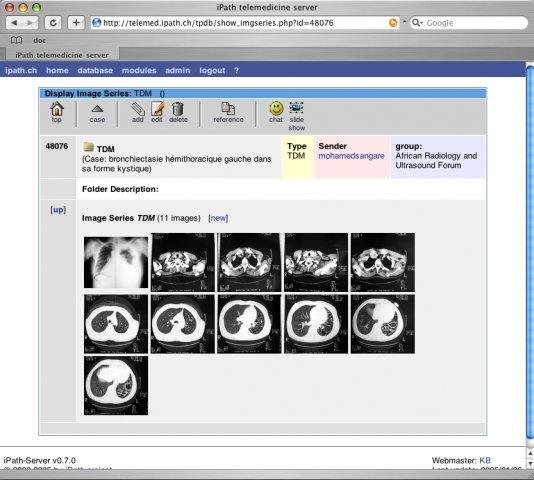This screenshot has width=534, height=480.
Task: Open the fourth lung CT thumbnail in second row
Action: click(x=316, y=324)
